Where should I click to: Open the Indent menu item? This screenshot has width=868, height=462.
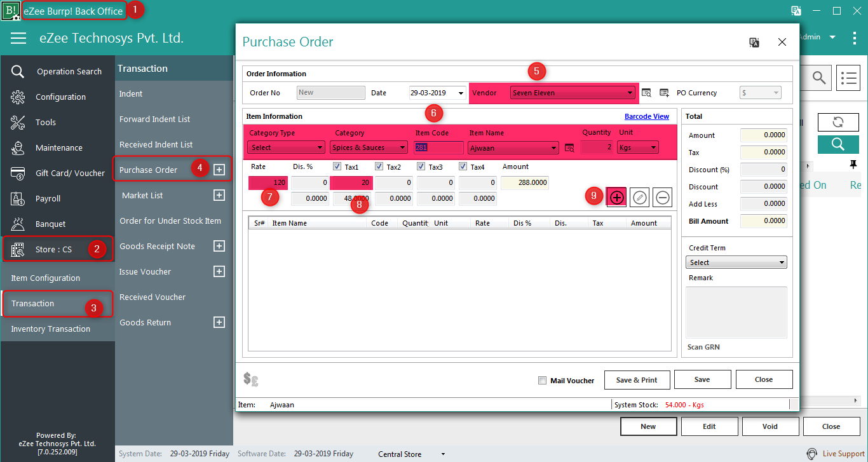click(x=131, y=93)
